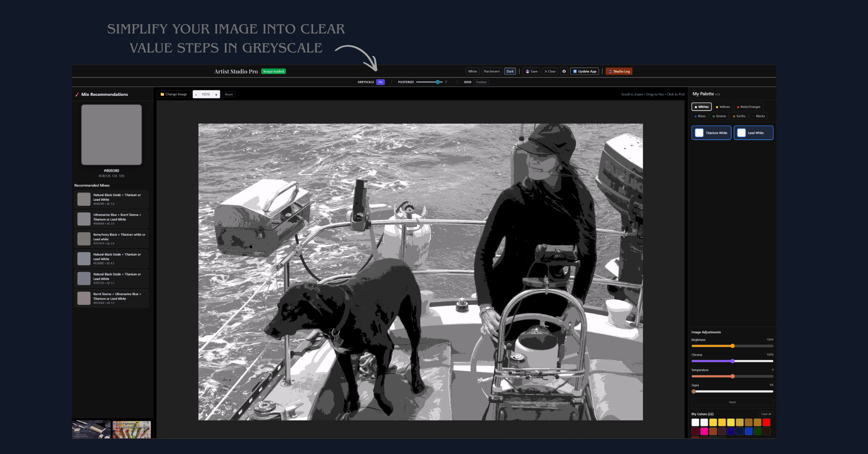Select the Blues palette category

[700, 116]
